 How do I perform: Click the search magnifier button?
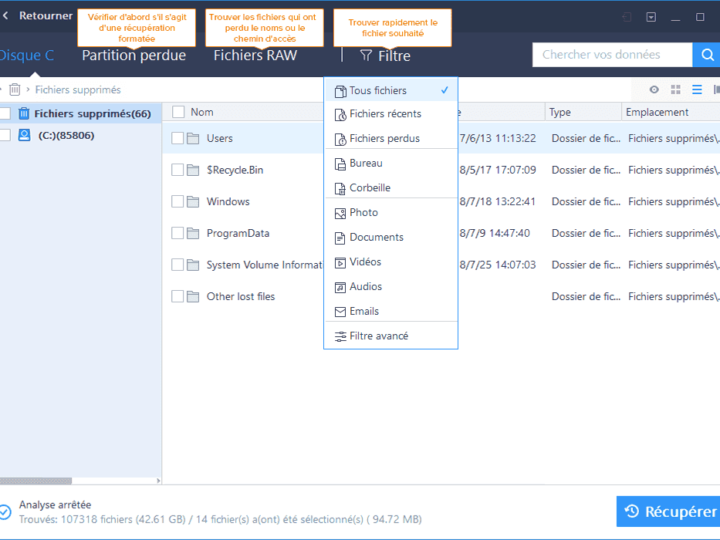(x=707, y=55)
